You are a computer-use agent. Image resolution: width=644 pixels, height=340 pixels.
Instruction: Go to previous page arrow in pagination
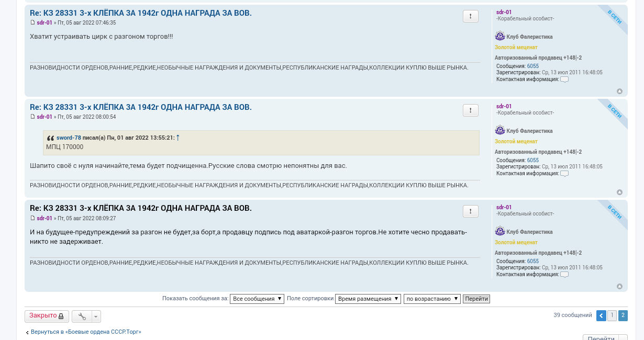coord(601,315)
